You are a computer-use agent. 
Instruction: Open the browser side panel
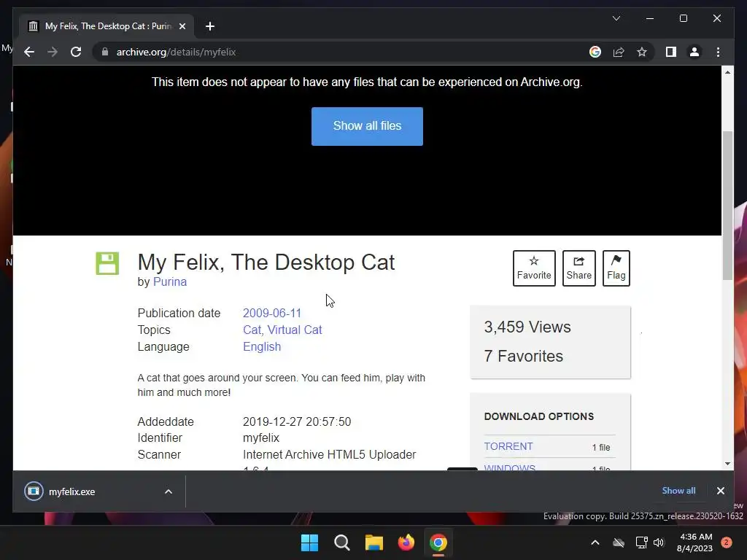pyautogui.click(x=671, y=52)
